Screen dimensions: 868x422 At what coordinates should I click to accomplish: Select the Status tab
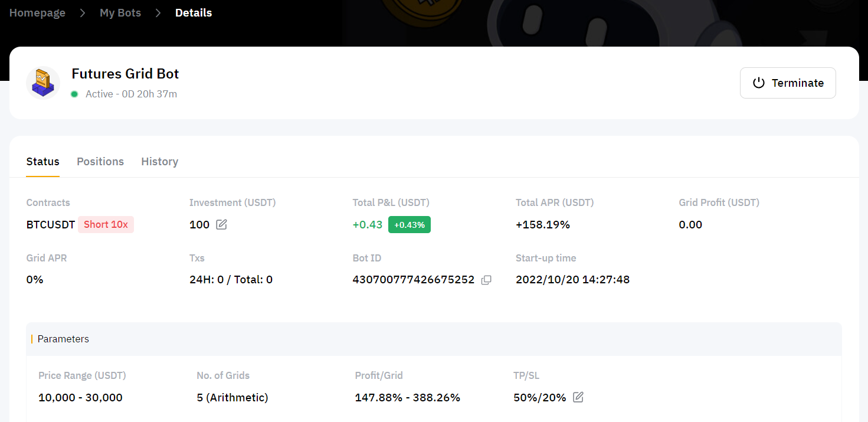(x=43, y=162)
